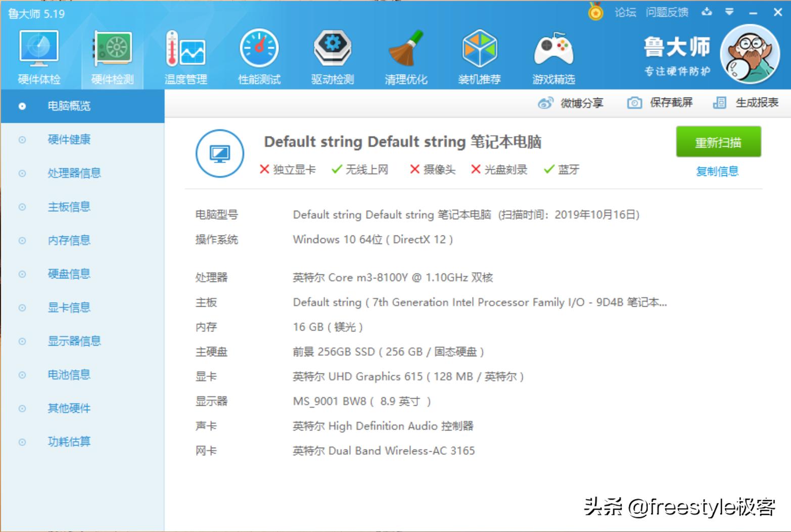Browse 游戏精选 featured games
Screen dimensions: 791x532
(553, 56)
